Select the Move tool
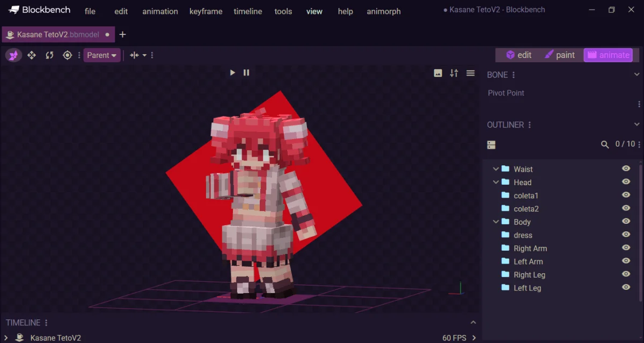Image resolution: width=644 pixels, height=343 pixels. [32, 55]
